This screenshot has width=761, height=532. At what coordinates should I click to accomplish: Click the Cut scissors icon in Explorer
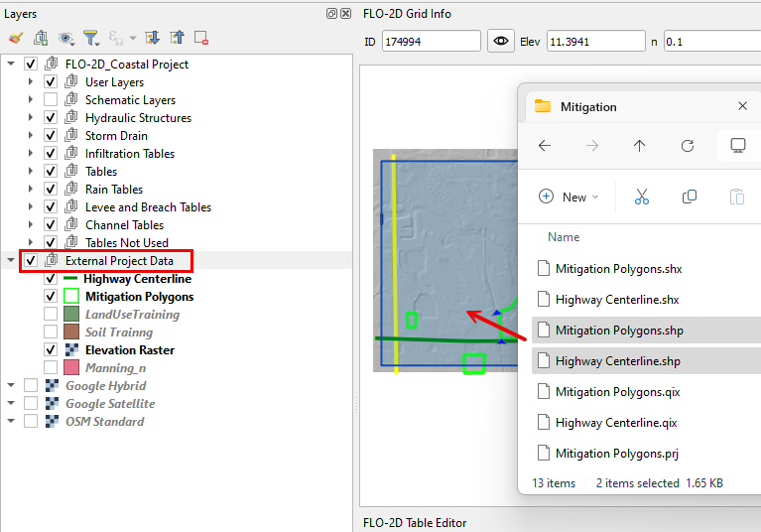pos(641,197)
